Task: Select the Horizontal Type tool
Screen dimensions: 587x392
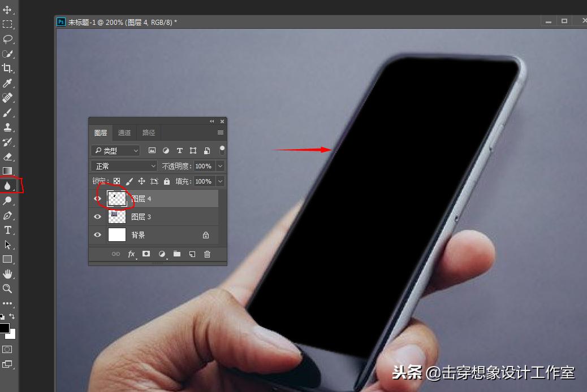Action: tap(8, 230)
